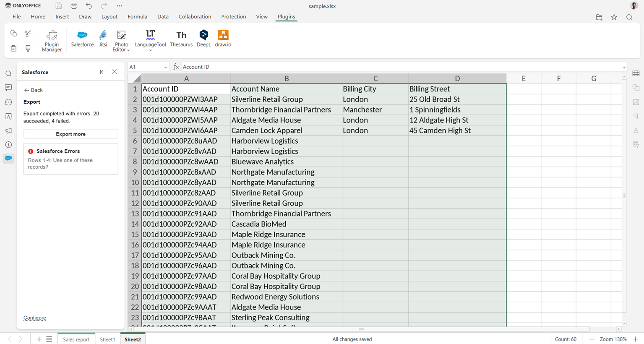Screen dimensions: 644x344
Task: Click the search magnifier in top right
Action: coord(629,17)
